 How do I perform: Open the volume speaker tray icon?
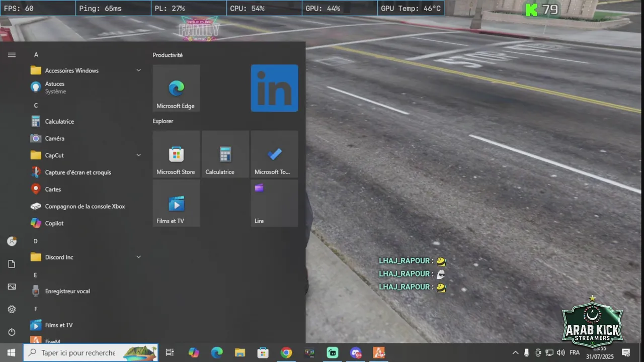click(561, 352)
